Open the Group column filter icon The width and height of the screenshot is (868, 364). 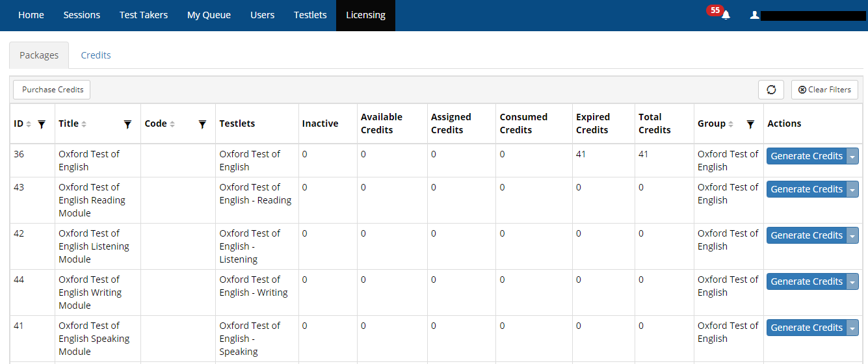(x=750, y=124)
